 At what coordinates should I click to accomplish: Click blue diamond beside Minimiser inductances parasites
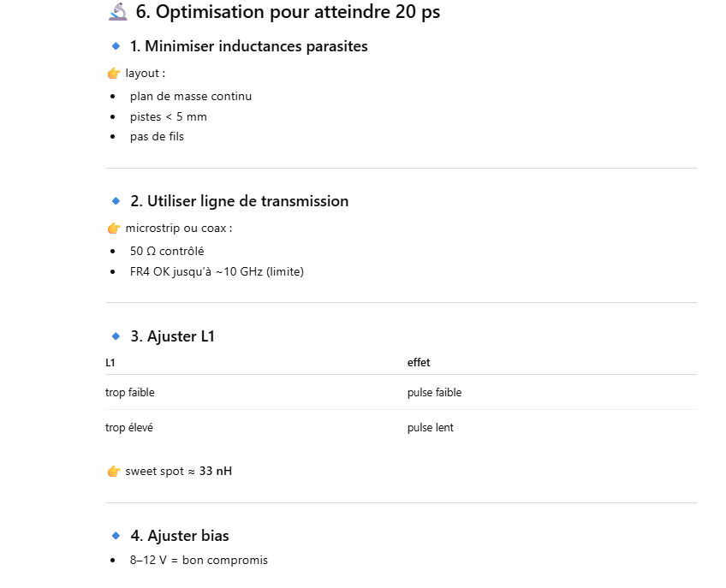click(116, 45)
